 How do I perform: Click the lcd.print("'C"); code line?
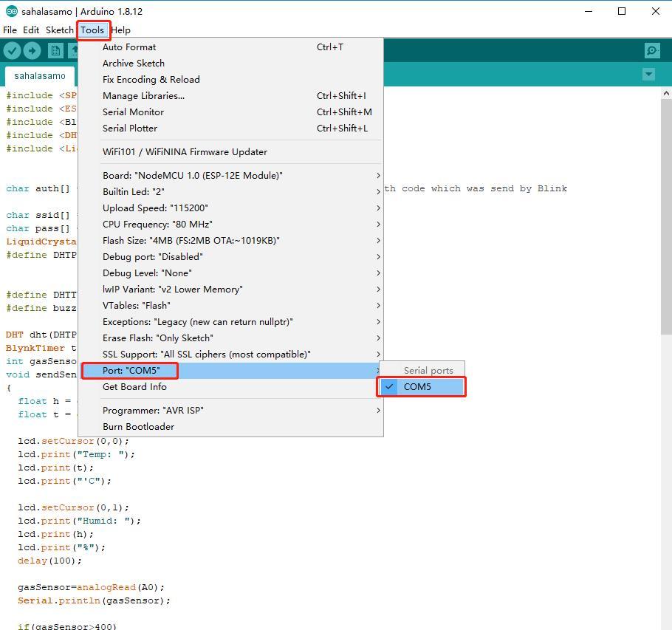click(64, 482)
